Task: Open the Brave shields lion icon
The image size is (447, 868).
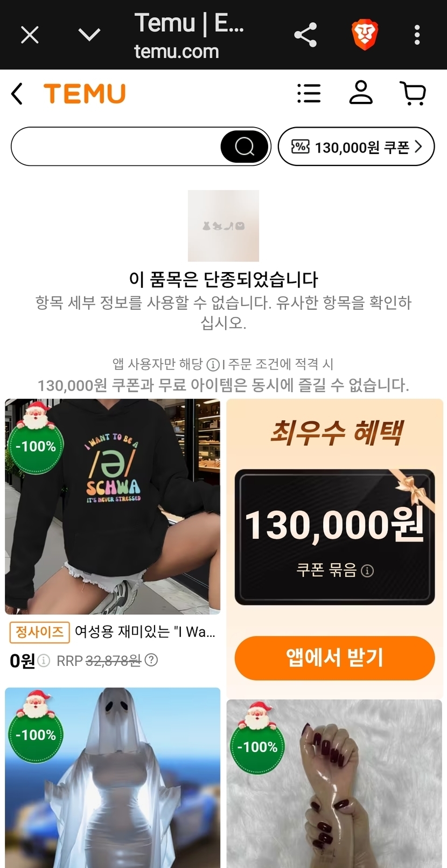Action: (x=365, y=35)
